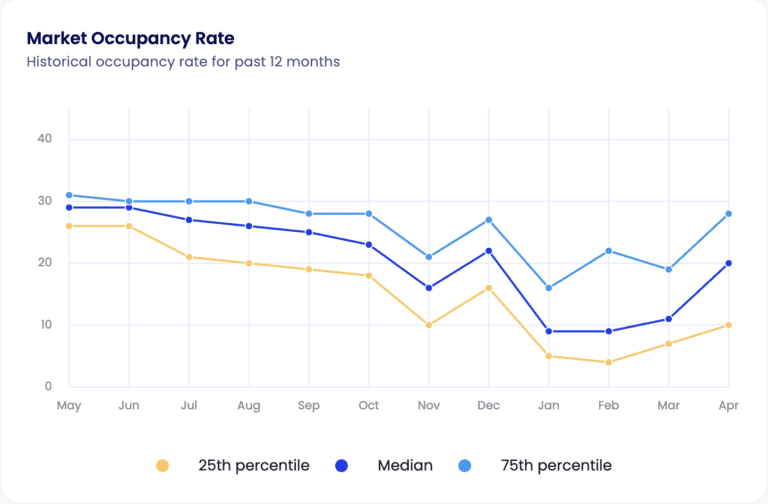
Task: Click the Median data point for January
Action: click(x=549, y=331)
